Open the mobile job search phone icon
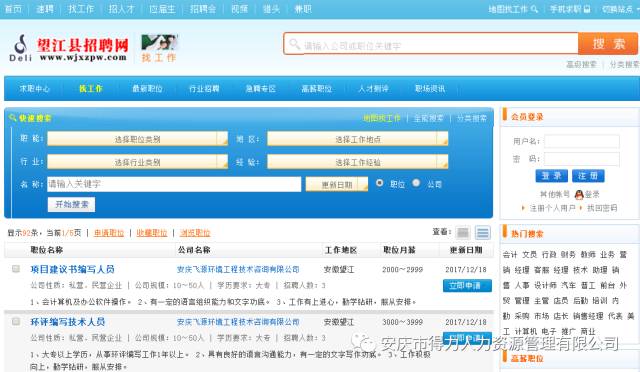Screen dimensions: 640x372 [587, 9]
